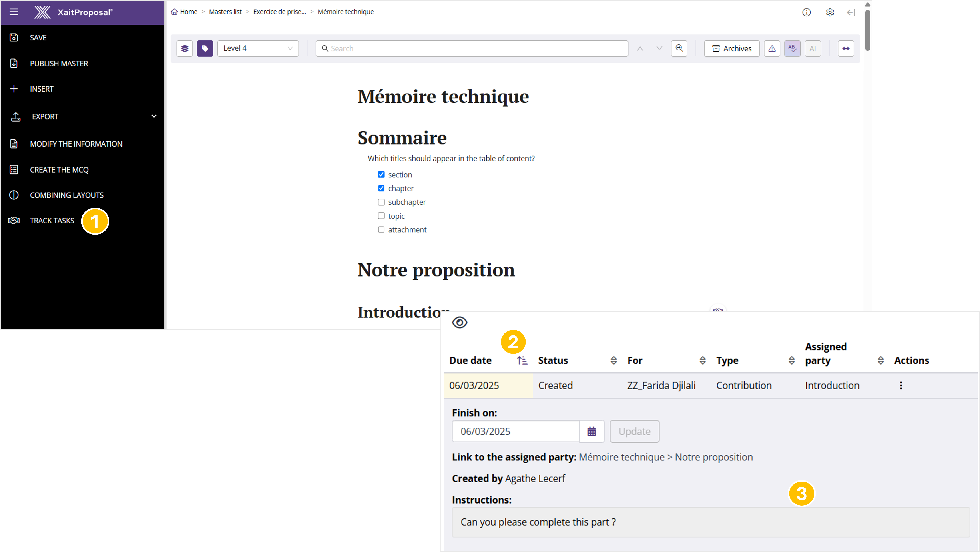Click the layers stack icon in toolbar

185,48
